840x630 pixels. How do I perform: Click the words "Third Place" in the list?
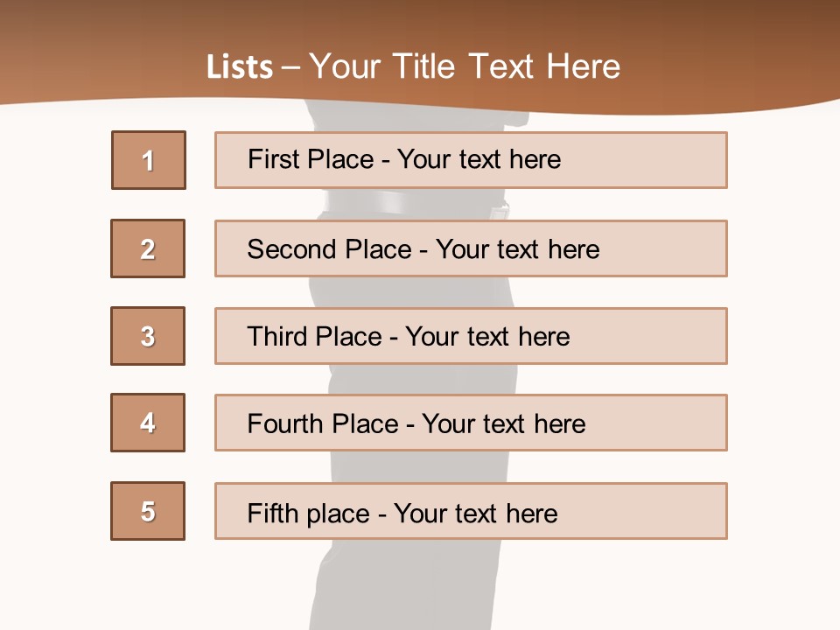315,337
